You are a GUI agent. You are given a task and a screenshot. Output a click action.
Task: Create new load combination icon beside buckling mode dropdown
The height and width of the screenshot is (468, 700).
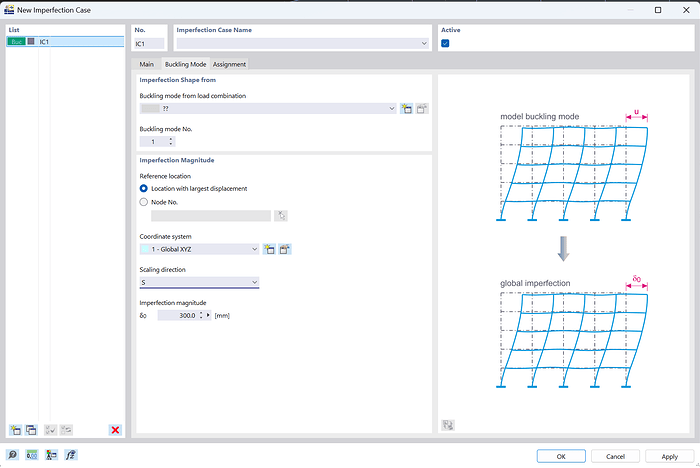[406, 109]
